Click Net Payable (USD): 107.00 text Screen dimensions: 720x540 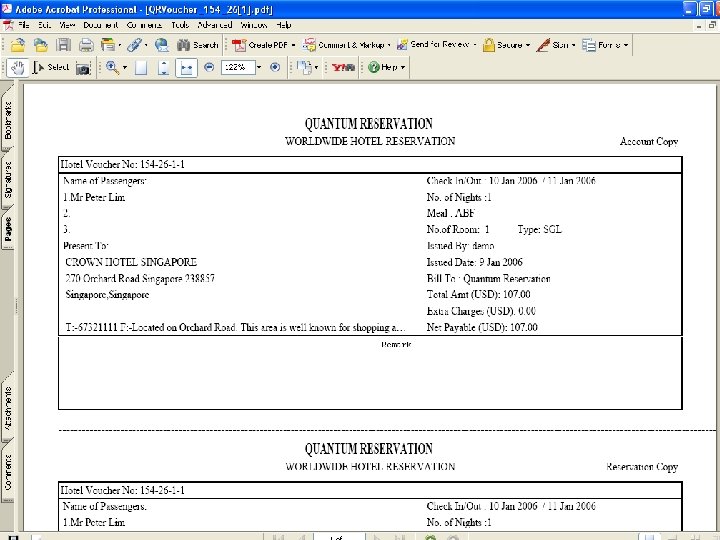point(482,327)
